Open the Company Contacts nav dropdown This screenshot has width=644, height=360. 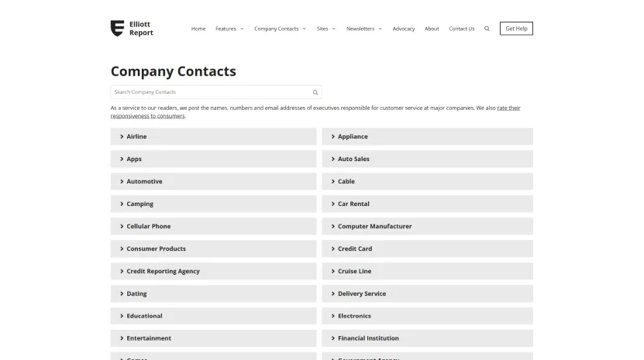(280, 29)
